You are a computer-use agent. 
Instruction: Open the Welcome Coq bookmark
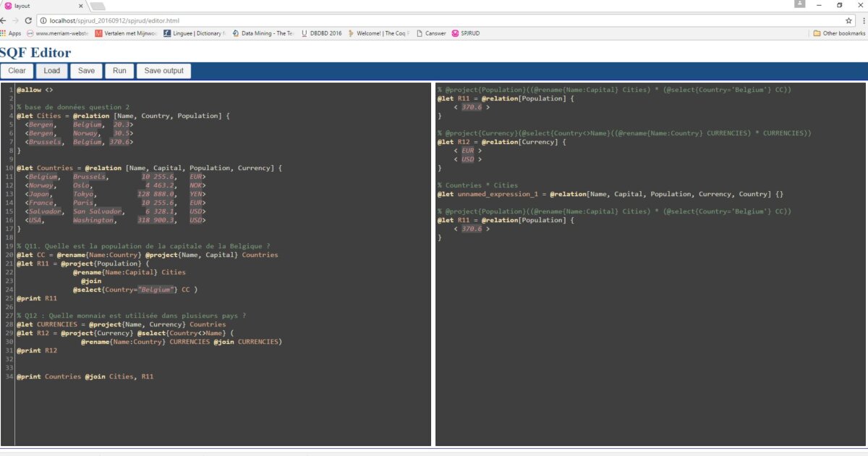[380, 33]
